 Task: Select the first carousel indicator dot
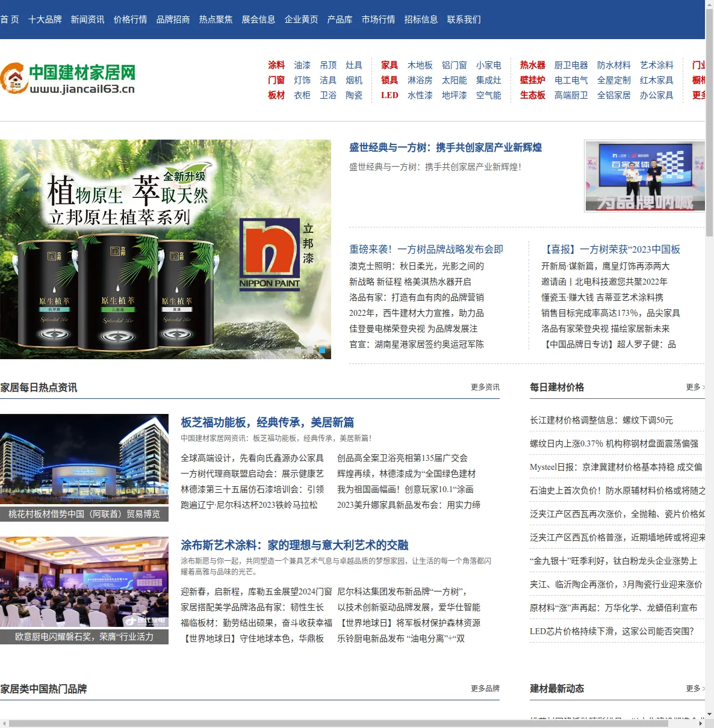click(298, 350)
